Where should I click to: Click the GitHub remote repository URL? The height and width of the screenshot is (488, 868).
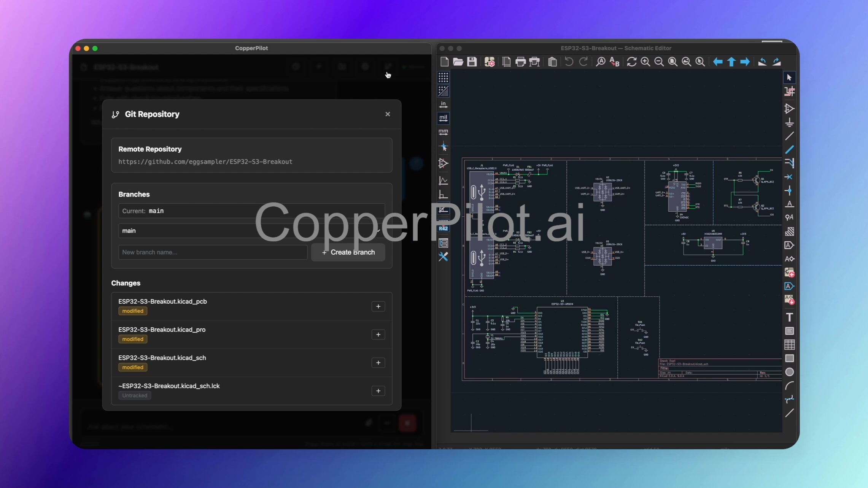[205, 162]
